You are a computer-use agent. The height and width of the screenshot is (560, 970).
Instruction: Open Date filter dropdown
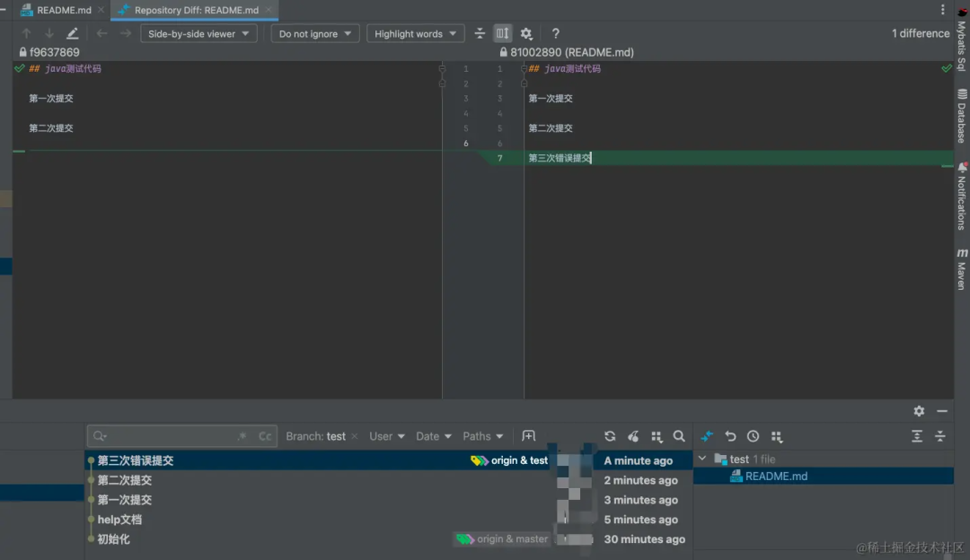[433, 436]
